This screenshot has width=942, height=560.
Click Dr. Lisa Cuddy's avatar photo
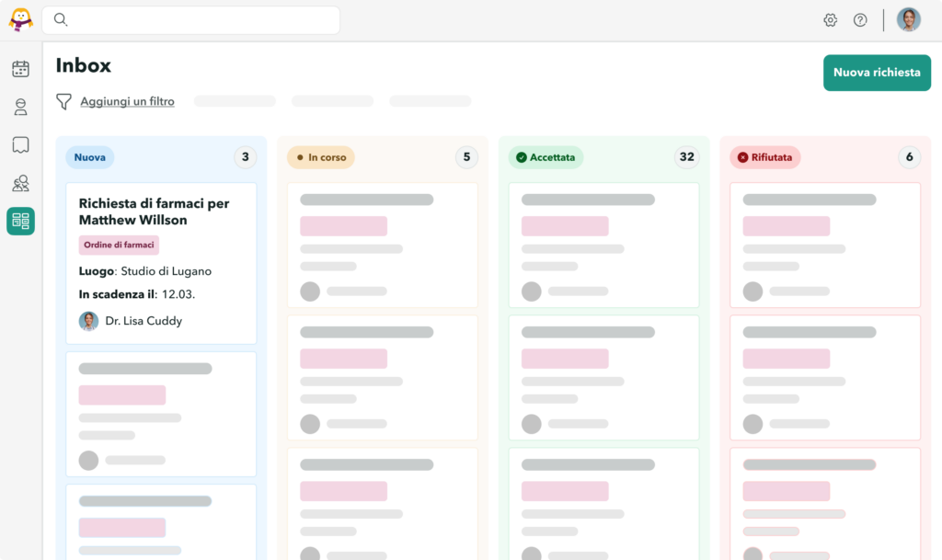(88, 321)
